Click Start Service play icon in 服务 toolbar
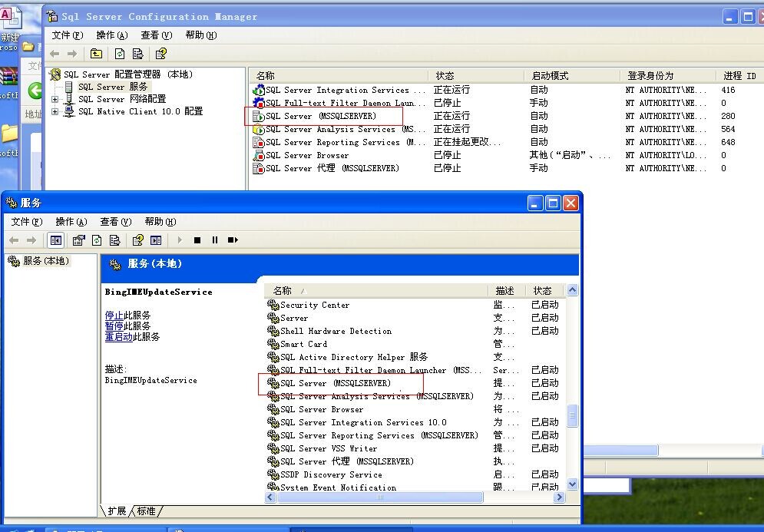The height and width of the screenshot is (532, 764). [x=180, y=240]
